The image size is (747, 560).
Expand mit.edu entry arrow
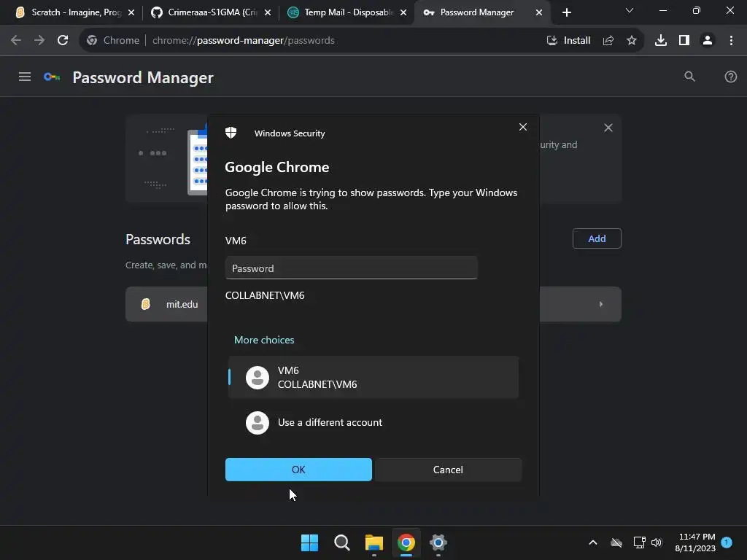coord(601,304)
